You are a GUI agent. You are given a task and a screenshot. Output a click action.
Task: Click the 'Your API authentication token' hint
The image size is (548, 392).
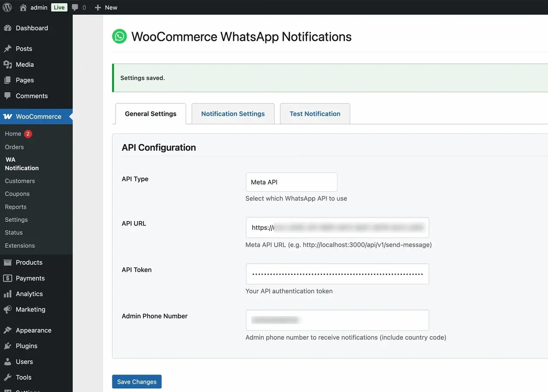[289, 291]
